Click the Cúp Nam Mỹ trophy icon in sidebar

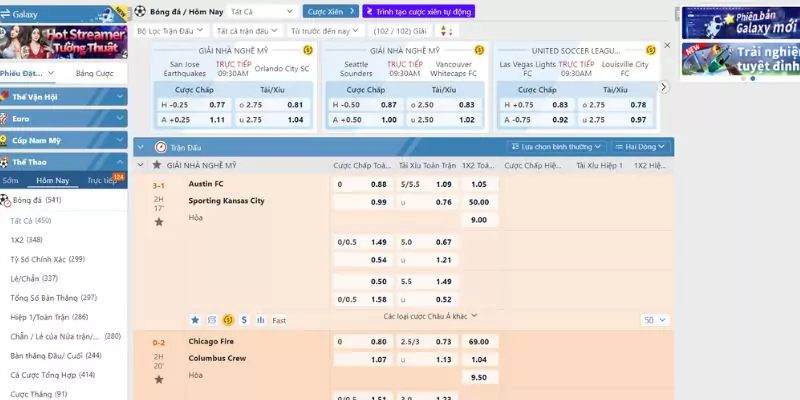pos(4,140)
